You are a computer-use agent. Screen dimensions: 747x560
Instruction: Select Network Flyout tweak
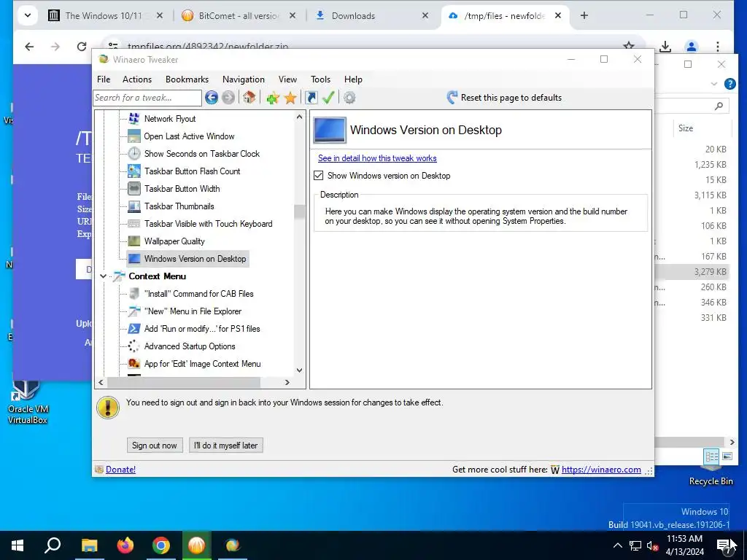(169, 119)
